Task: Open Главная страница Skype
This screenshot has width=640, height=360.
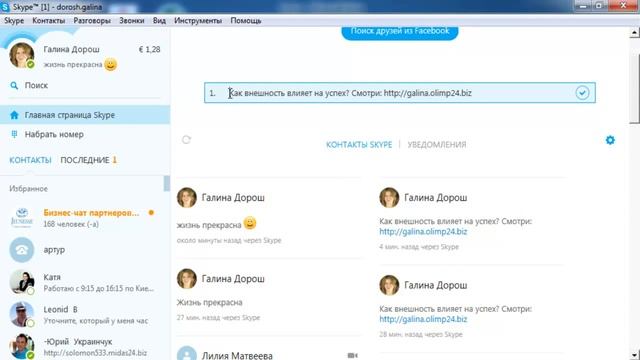Action: [85, 115]
